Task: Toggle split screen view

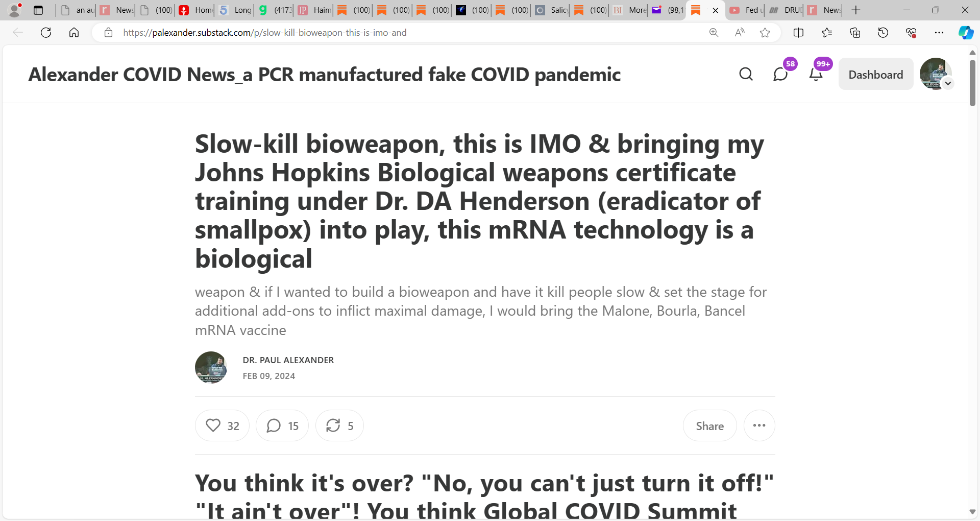Action: [x=798, y=32]
